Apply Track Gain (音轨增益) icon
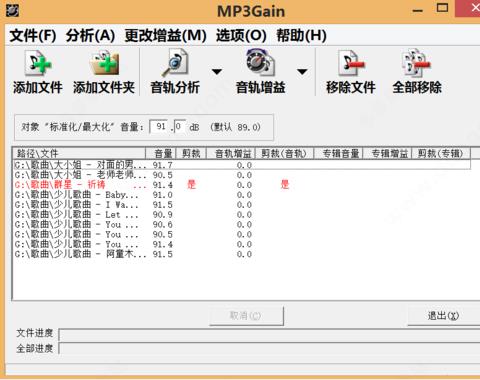The width and height of the screenshot is (480, 380). [x=260, y=62]
